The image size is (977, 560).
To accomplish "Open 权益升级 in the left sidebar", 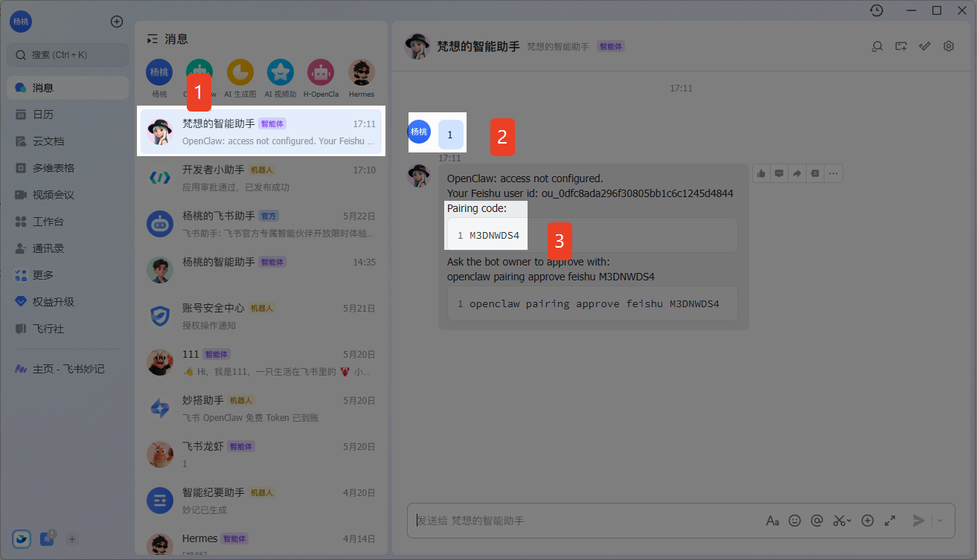I will (x=68, y=302).
